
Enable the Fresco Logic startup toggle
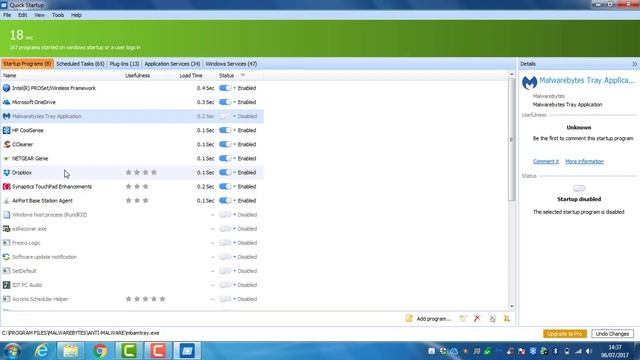point(225,243)
